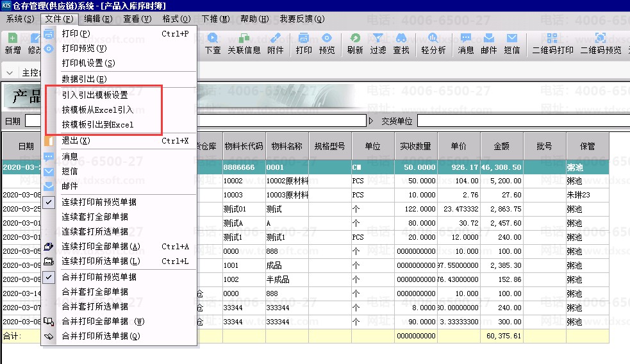This screenshot has height=364, width=630.
Task: Open 轻分析 analysis tool
Action: 433,43
